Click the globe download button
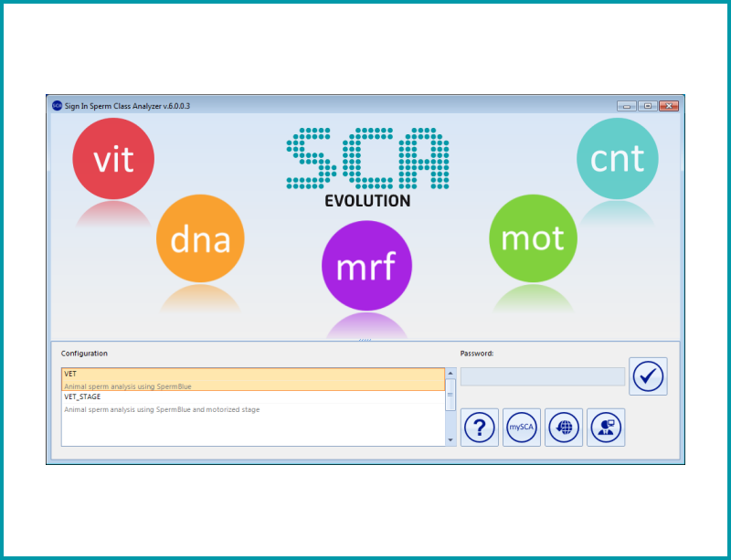The width and height of the screenshot is (731, 560). (x=564, y=428)
